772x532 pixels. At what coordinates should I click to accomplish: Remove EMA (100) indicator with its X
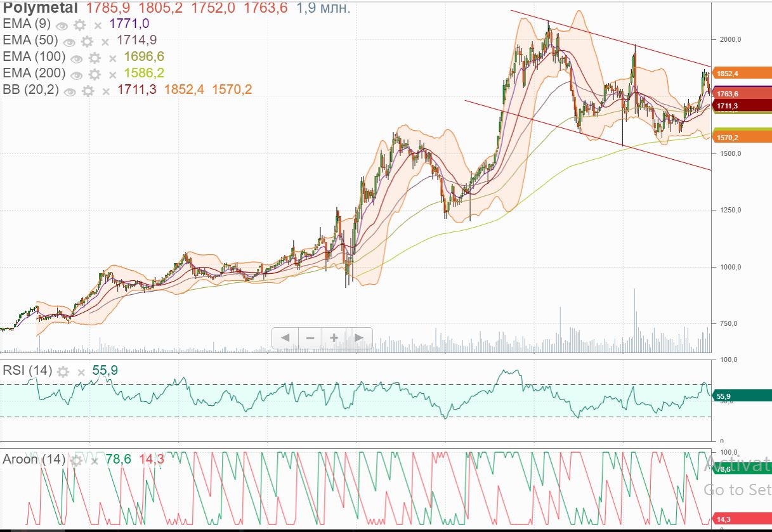pos(112,58)
